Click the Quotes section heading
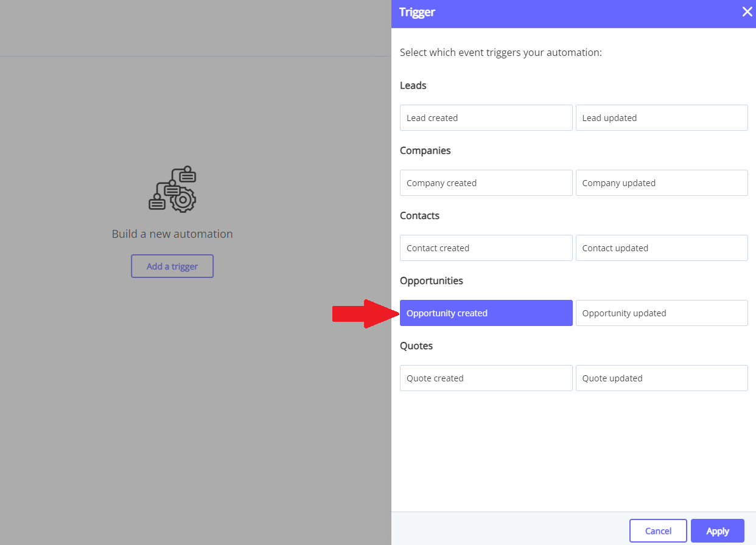Image resolution: width=756 pixels, height=545 pixels. 416,345
